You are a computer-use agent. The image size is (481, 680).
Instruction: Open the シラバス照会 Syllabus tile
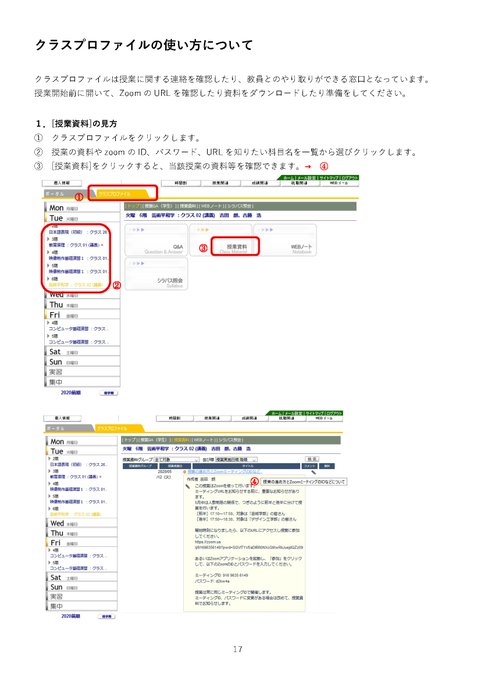(x=156, y=274)
